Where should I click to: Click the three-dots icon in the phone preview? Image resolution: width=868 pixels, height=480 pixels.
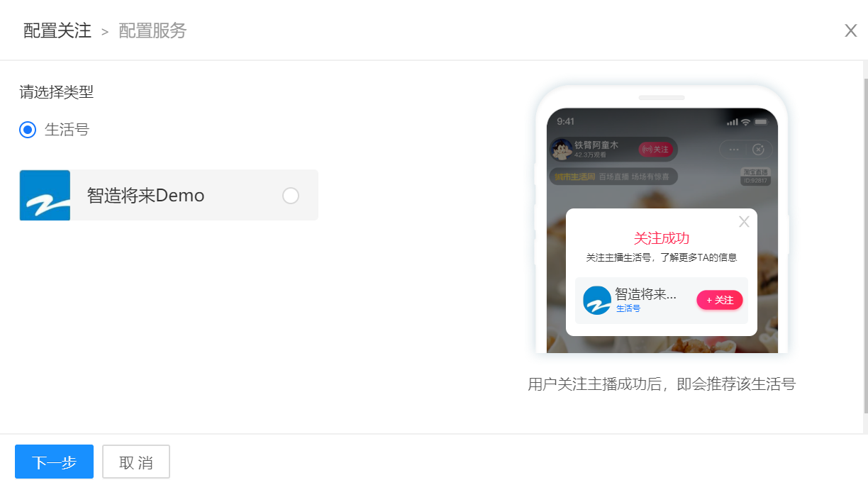(x=734, y=150)
